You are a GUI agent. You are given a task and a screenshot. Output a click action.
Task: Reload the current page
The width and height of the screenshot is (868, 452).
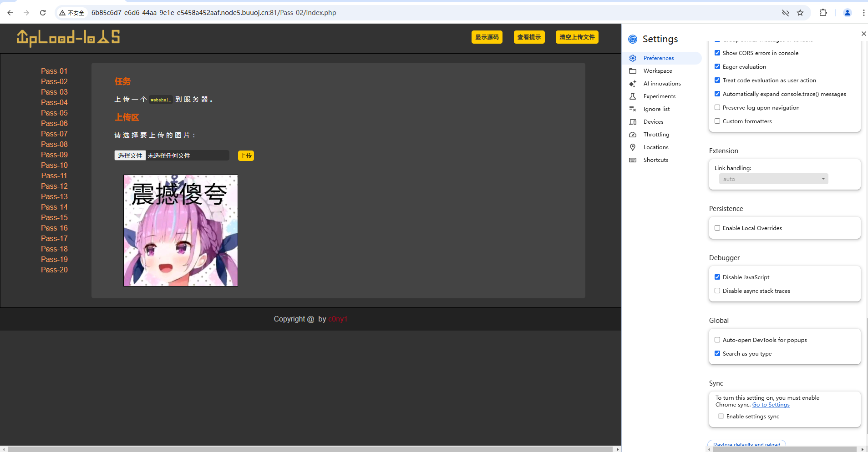pos(43,13)
